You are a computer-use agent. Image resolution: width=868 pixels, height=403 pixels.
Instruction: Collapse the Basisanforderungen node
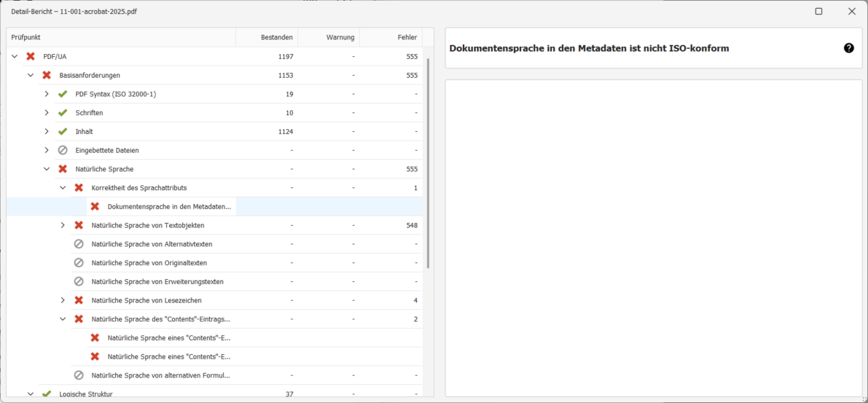(x=31, y=76)
